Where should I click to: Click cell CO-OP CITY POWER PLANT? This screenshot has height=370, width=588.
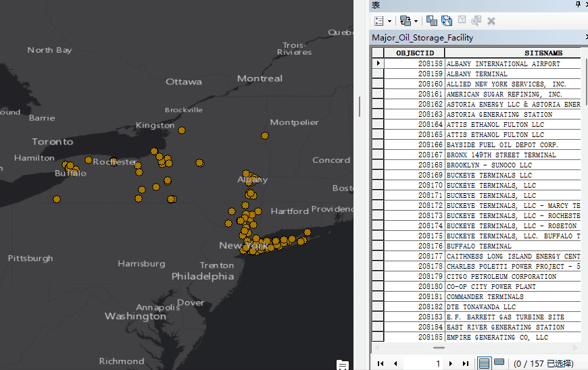[x=513, y=286]
